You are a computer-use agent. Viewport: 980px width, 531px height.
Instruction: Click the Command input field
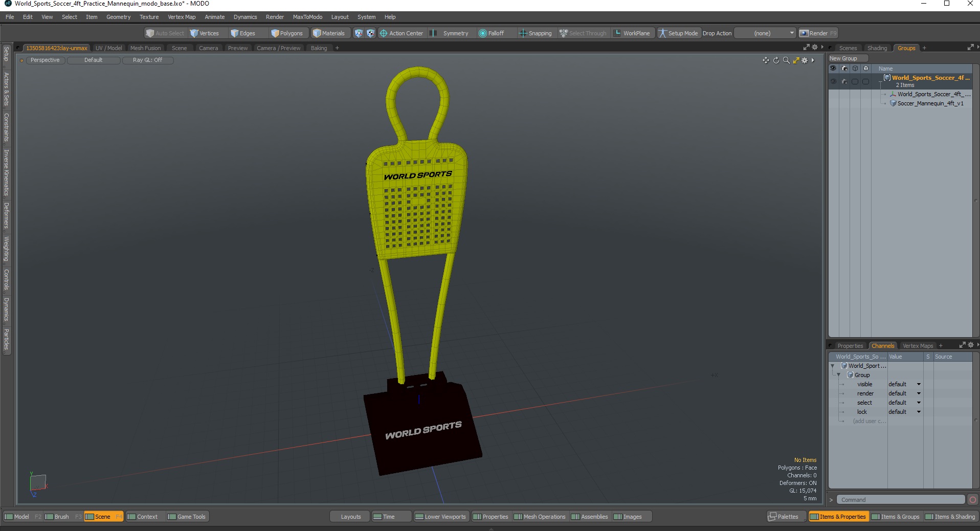point(901,500)
